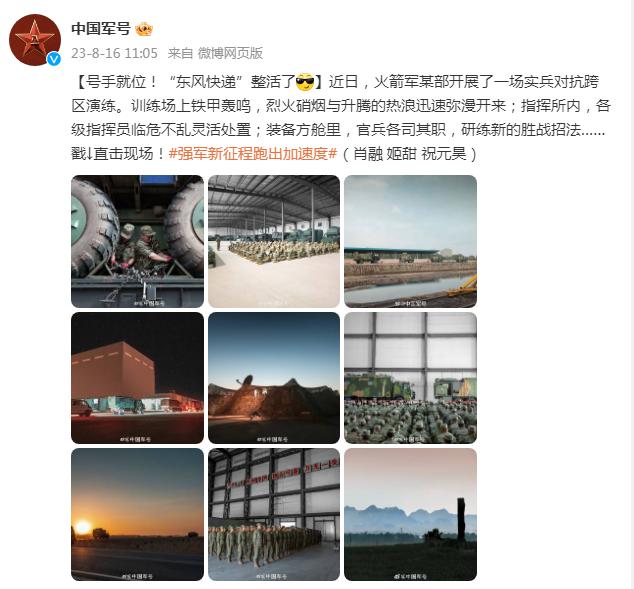The image size is (634, 589).
Task: View sunset photo with vehicle silhouette
Action: point(137,515)
